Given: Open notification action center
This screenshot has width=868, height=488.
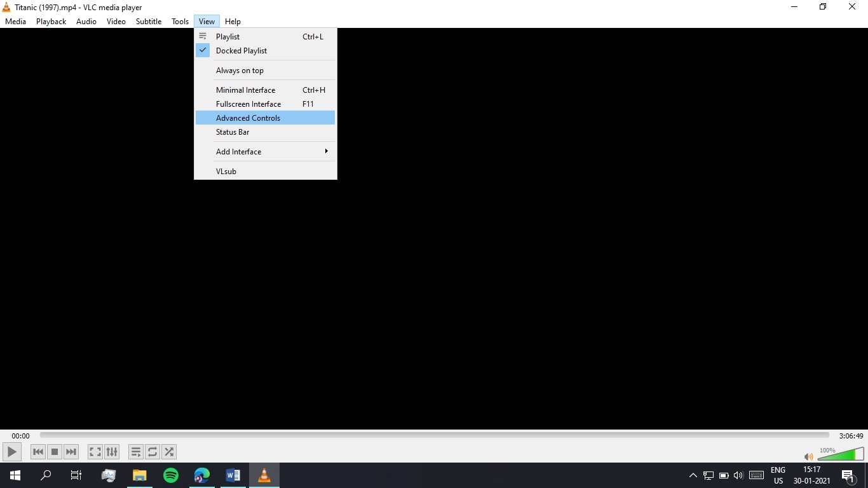Looking at the screenshot, I should (x=848, y=476).
